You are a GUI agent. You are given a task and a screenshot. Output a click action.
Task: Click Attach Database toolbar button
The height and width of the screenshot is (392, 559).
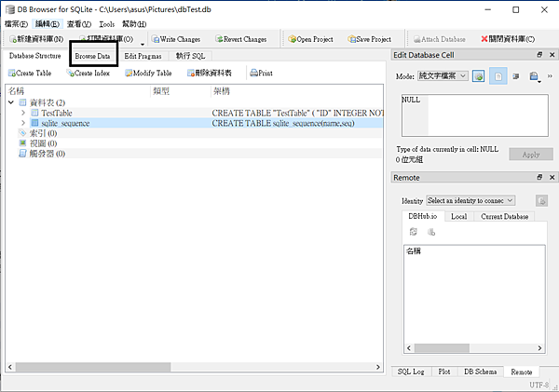pos(439,39)
